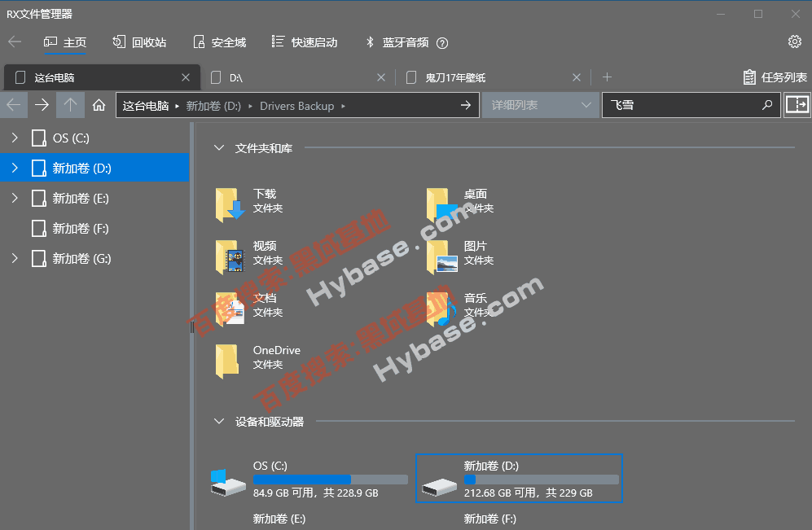Go up one folder level
The width and height of the screenshot is (812, 530).
70,105
